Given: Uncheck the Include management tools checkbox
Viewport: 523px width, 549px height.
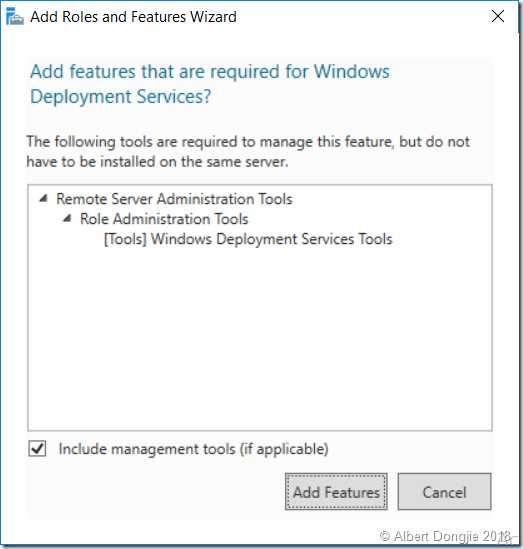Looking at the screenshot, I should pos(37,449).
